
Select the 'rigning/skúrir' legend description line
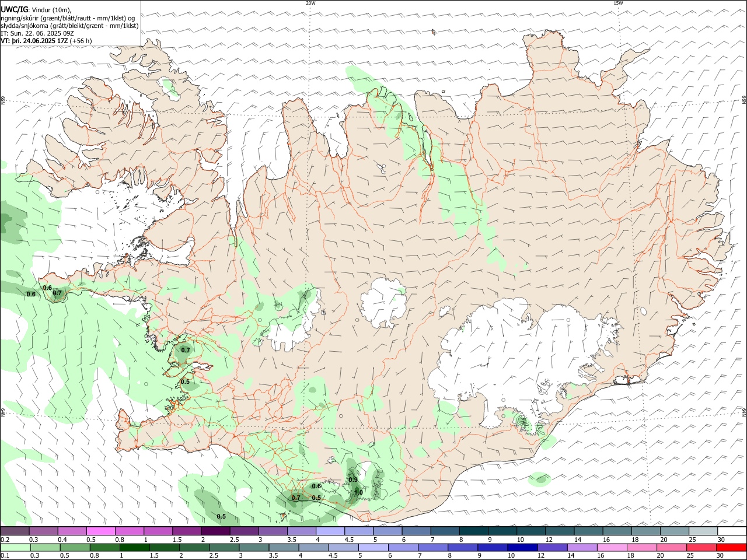click(68, 18)
